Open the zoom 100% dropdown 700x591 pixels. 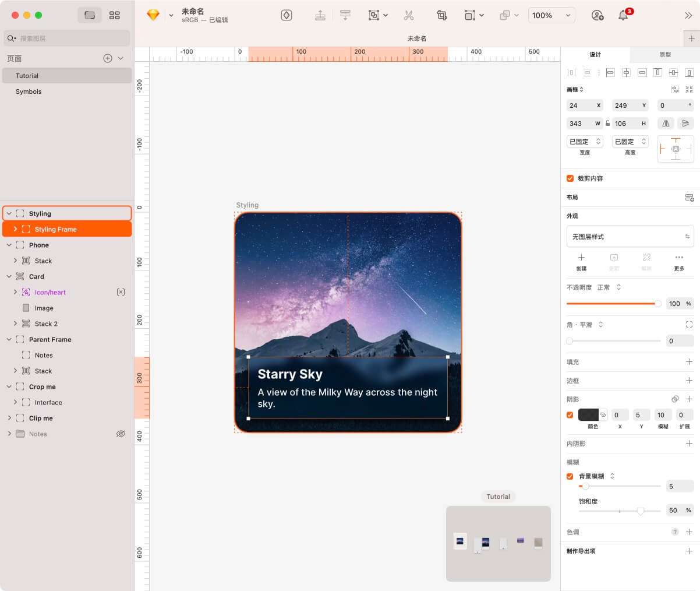click(x=551, y=15)
